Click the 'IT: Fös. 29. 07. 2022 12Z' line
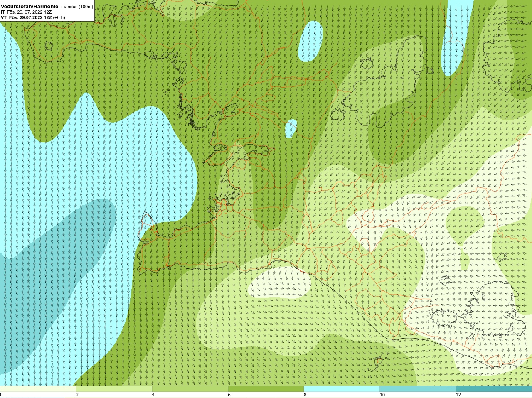Screen dimensions: 532x398 (26, 12)
